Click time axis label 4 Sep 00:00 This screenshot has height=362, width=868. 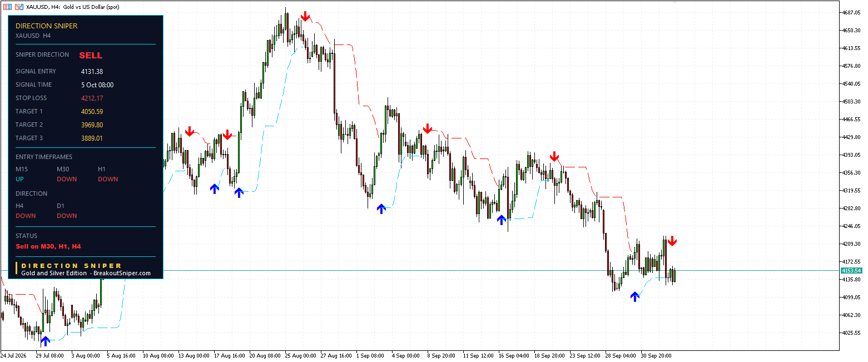point(407,355)
